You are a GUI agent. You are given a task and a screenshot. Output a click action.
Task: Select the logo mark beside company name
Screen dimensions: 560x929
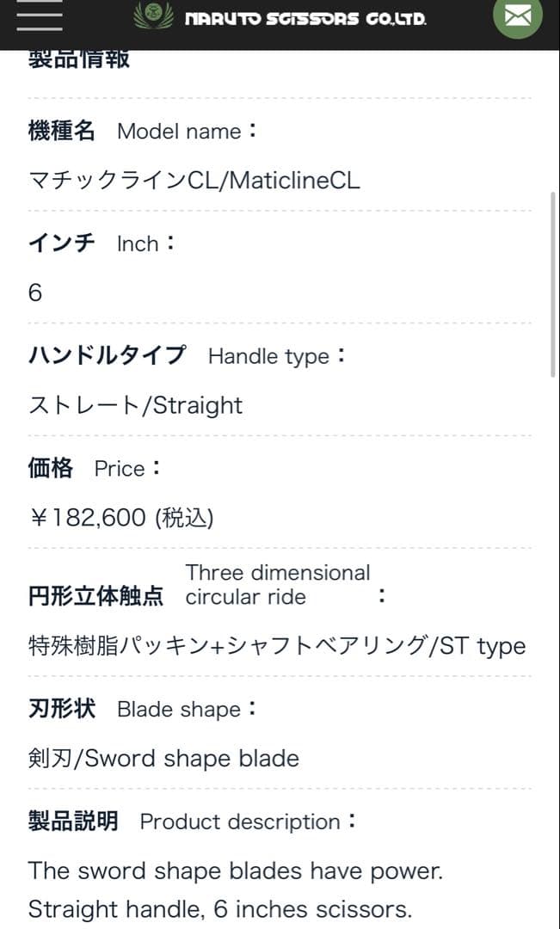(151, 15)
